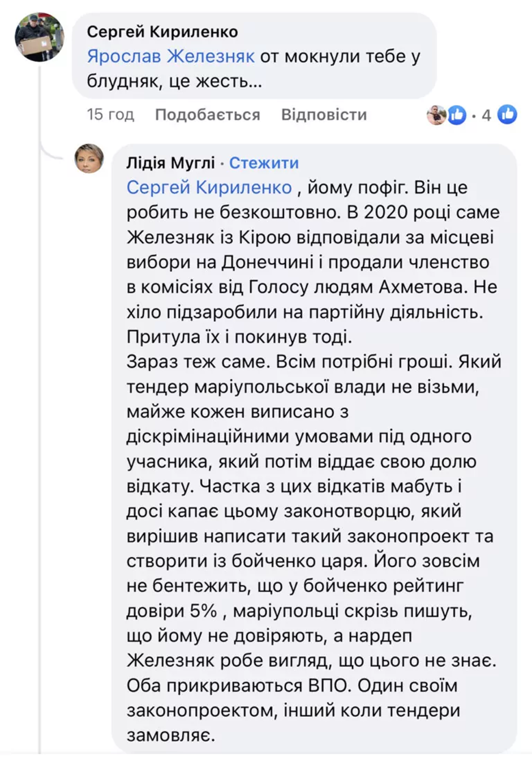Image resolution: width=532 pixels, height=761 pixels.
Task: Click the 15 год comment timestamp
Action: (x=110, y=115)
